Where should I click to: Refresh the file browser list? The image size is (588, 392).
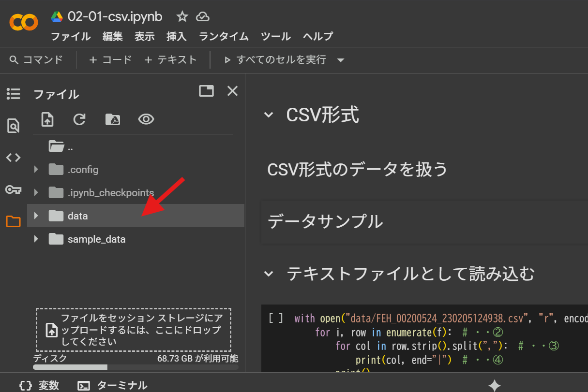(x=79, y=119)
